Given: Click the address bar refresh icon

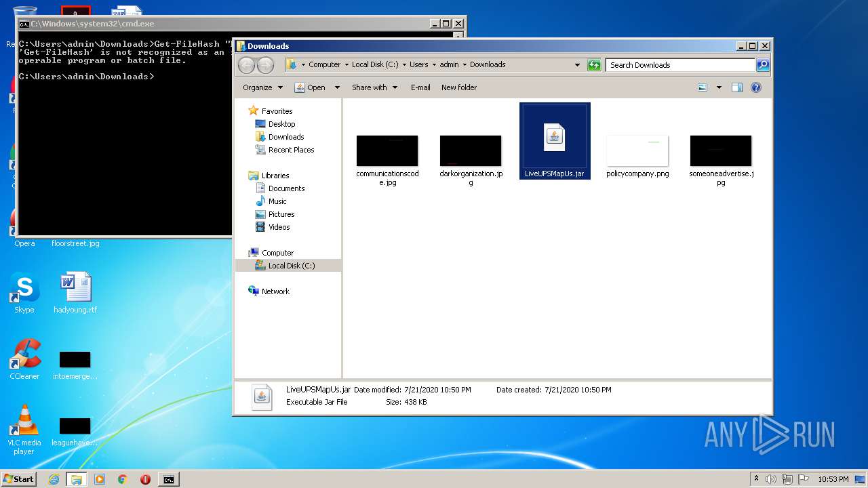Looking at the screenshot, I should [594, 65].
